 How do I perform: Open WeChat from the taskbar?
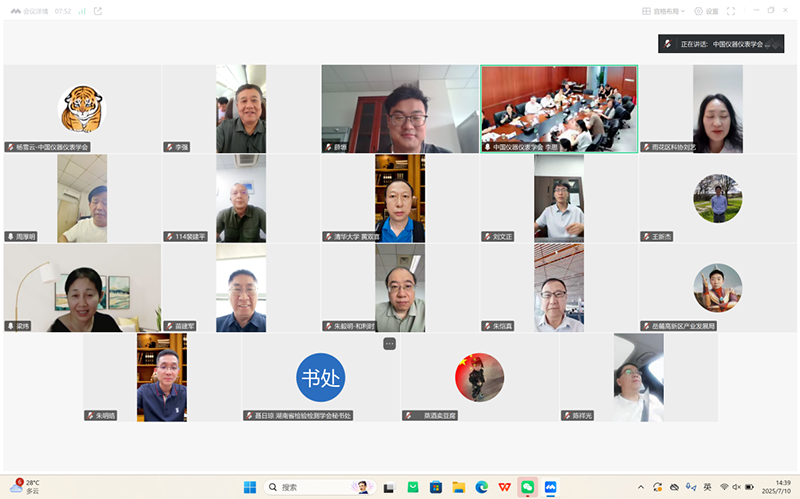pos(527,487)
